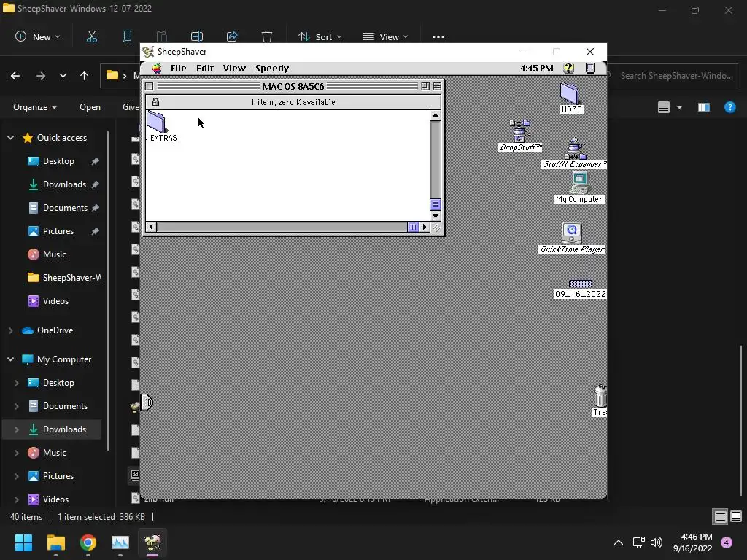Viewport: 747px width, 560px height.
Task: Select the Mac Trash icon
Action: [x=600, y=396]
